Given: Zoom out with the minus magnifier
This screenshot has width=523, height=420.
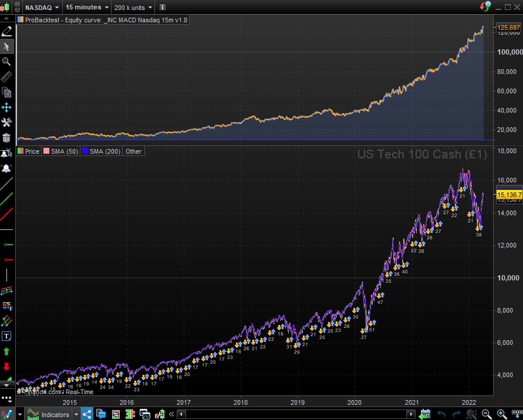Looking at the screenshot, I should [x=487, y=415].
